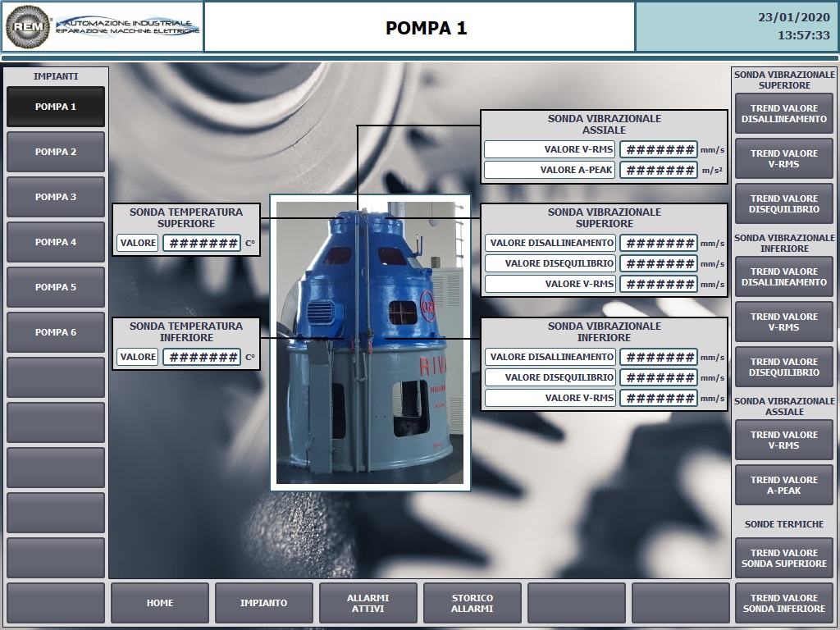
Task: Click the Sonda Temperatura Superiore value field
Action: pos(202,243)
